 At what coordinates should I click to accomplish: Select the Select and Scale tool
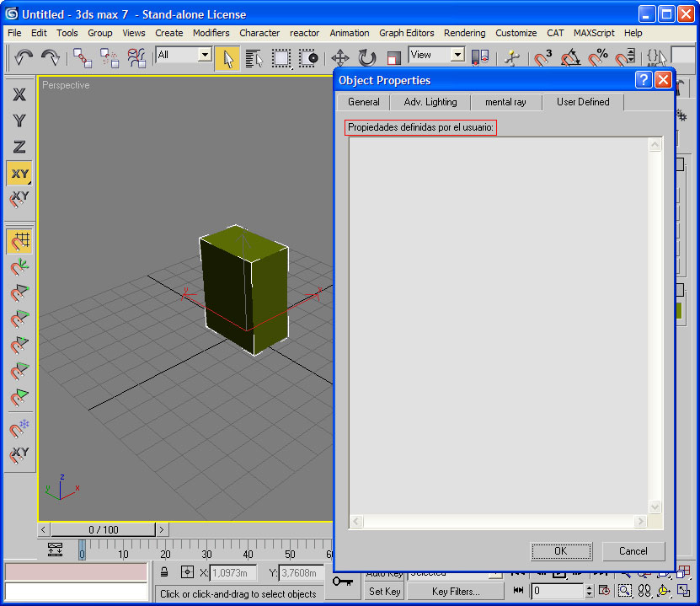click(x=393, y=58)
